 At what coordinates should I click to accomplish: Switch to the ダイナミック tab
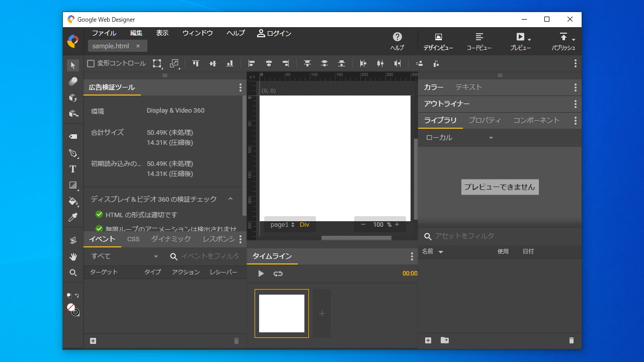[171, 239]
